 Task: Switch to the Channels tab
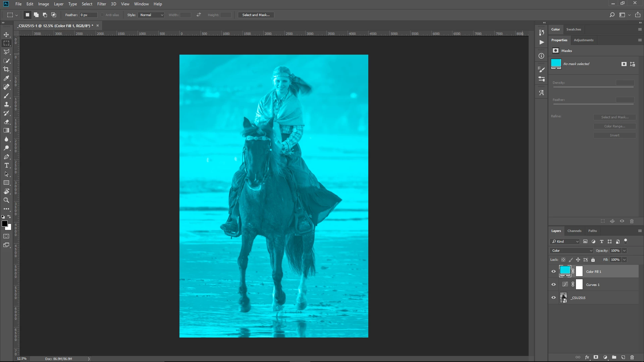coord(574,231)
